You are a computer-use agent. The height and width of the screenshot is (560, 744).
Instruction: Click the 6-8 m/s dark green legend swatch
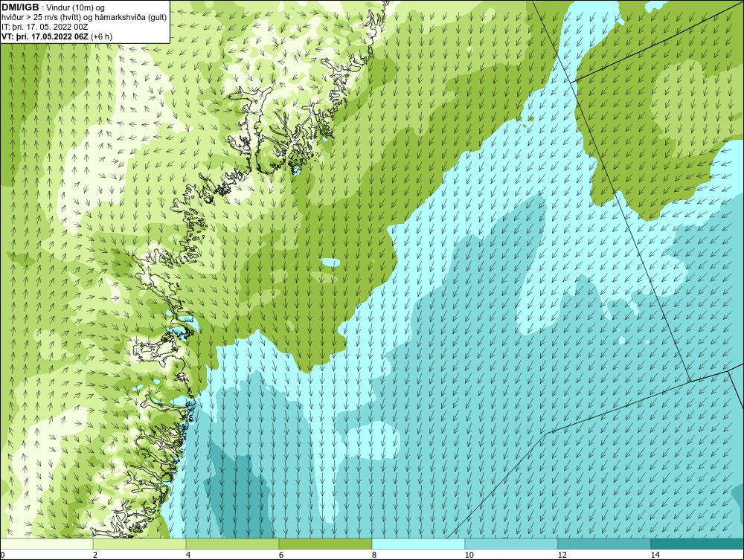(x=326, y=544)
